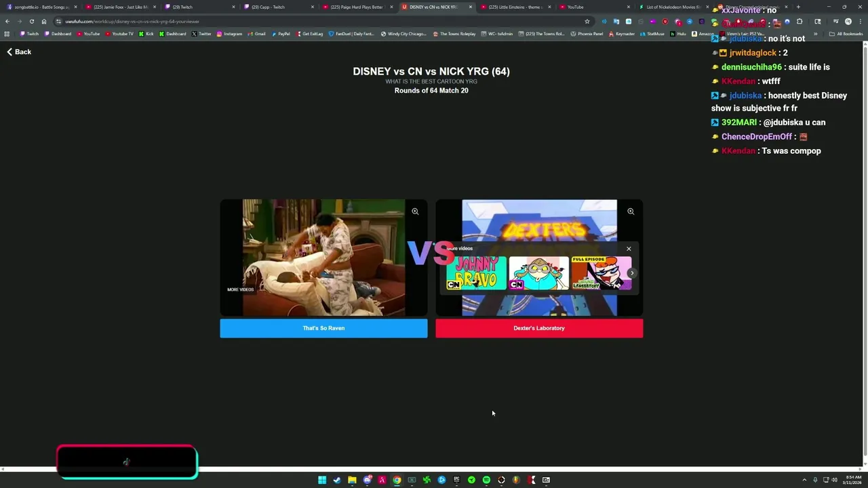Open the All Bookmarks folder

point(846,34)
